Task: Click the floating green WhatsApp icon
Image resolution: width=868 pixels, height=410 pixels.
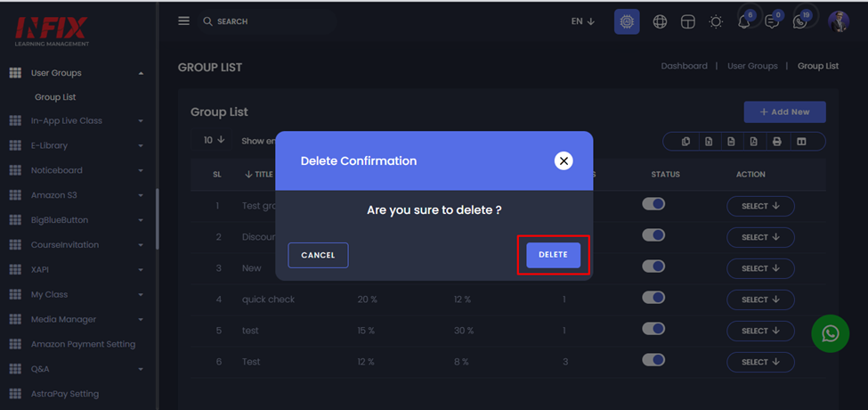Action: (x=831, y=333)
